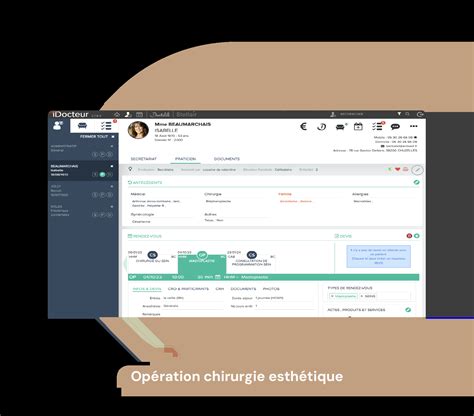Click the history clock arrow icon

click(x=322, y=127)
